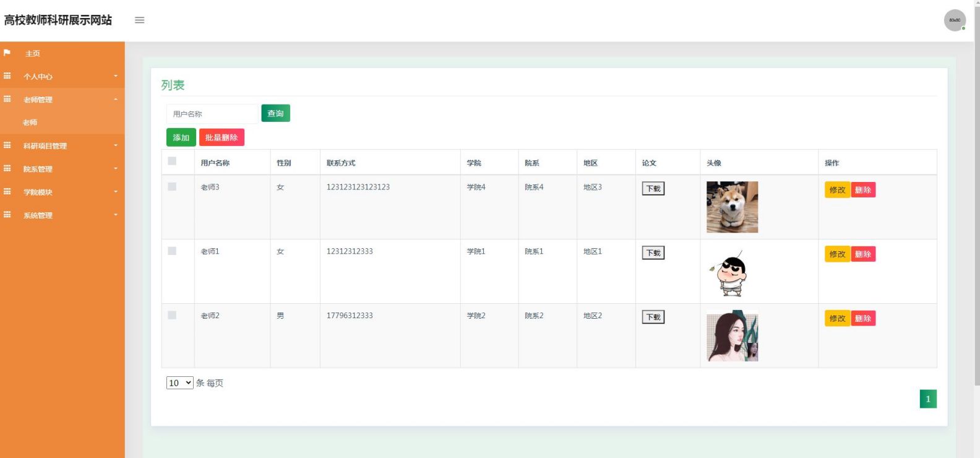980x458 pixels.
Task: Open the user avatar in top right
Action: pos(955,20)
